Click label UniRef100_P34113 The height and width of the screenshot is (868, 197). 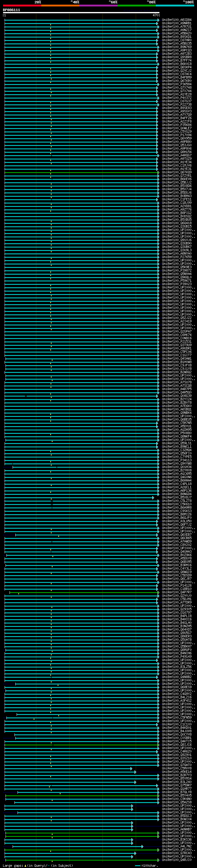177,460
